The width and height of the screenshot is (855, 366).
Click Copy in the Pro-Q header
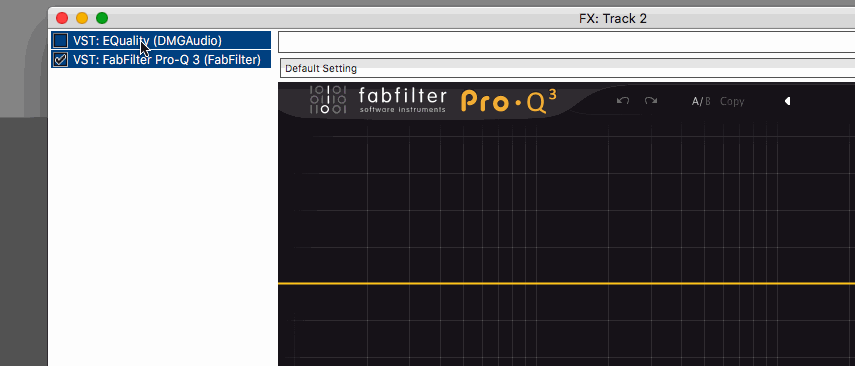click(732, 101)
